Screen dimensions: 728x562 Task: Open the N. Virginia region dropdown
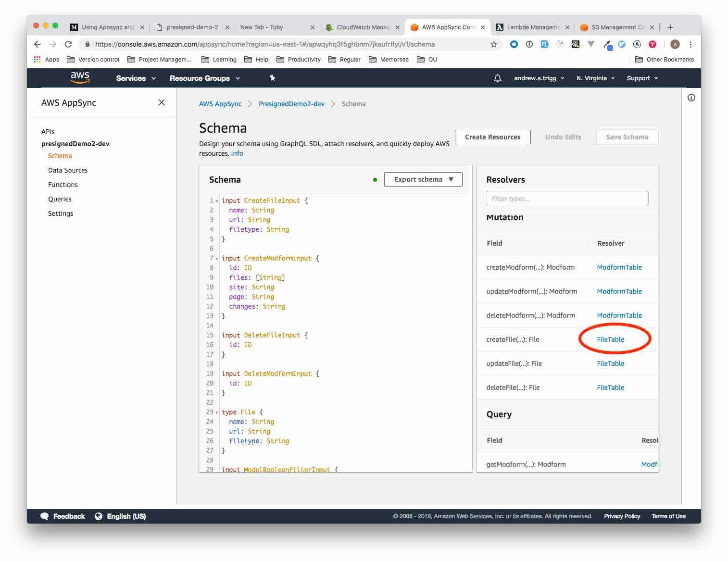tap(595, 78)
